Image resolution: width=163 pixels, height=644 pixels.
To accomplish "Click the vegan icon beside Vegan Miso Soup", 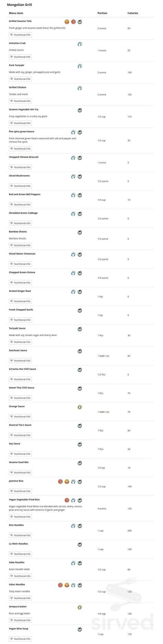I will tap(80, 629).
